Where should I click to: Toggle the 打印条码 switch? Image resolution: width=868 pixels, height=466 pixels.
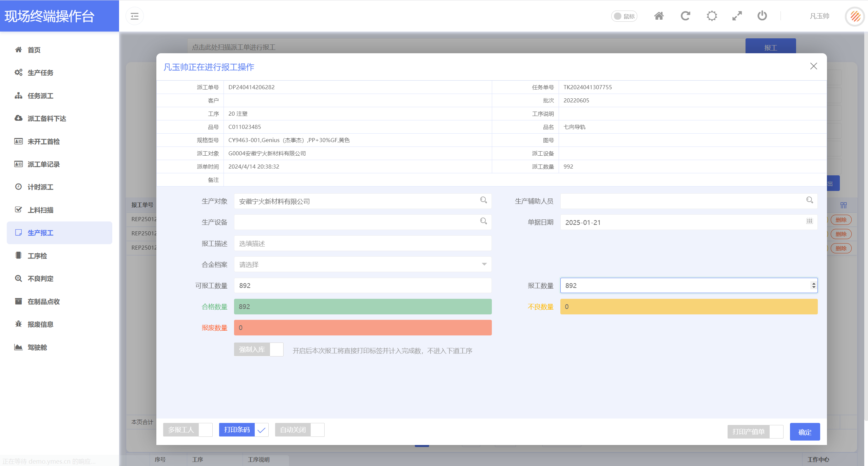(244, 430)
